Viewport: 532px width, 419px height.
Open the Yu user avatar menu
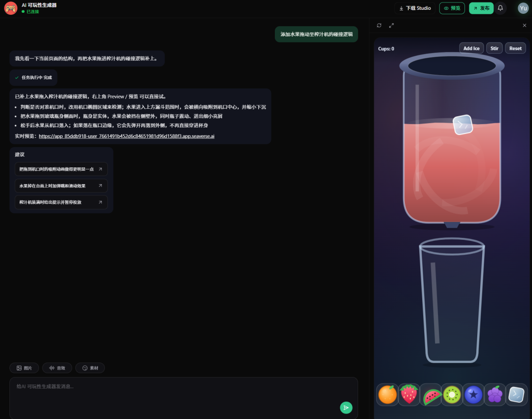point(523,8)
